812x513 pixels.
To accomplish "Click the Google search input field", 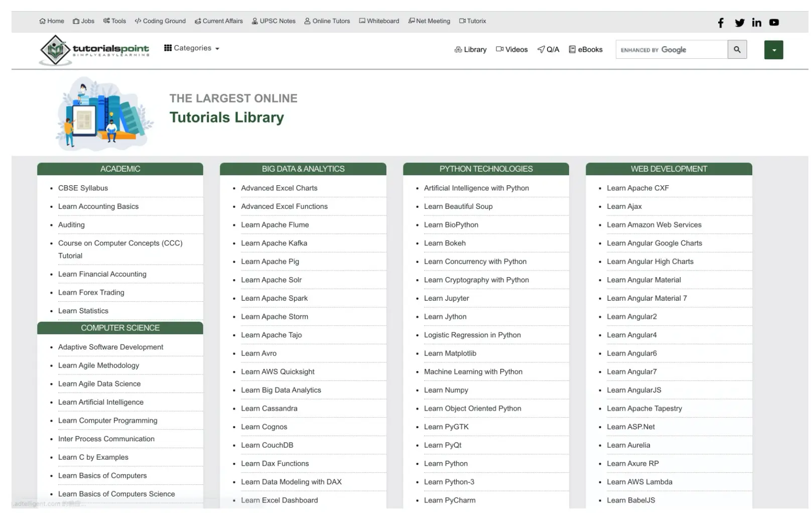I will click(x=671, y=50).
